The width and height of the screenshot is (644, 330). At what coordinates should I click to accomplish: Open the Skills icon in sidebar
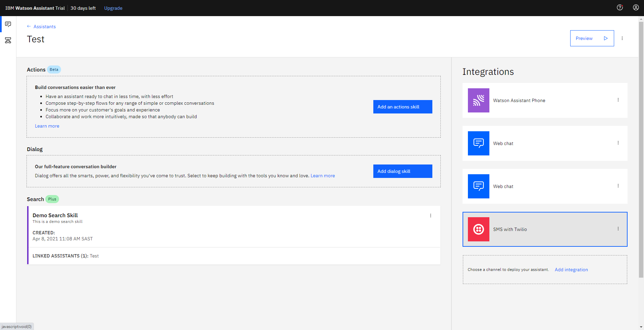tap(8, 40)
